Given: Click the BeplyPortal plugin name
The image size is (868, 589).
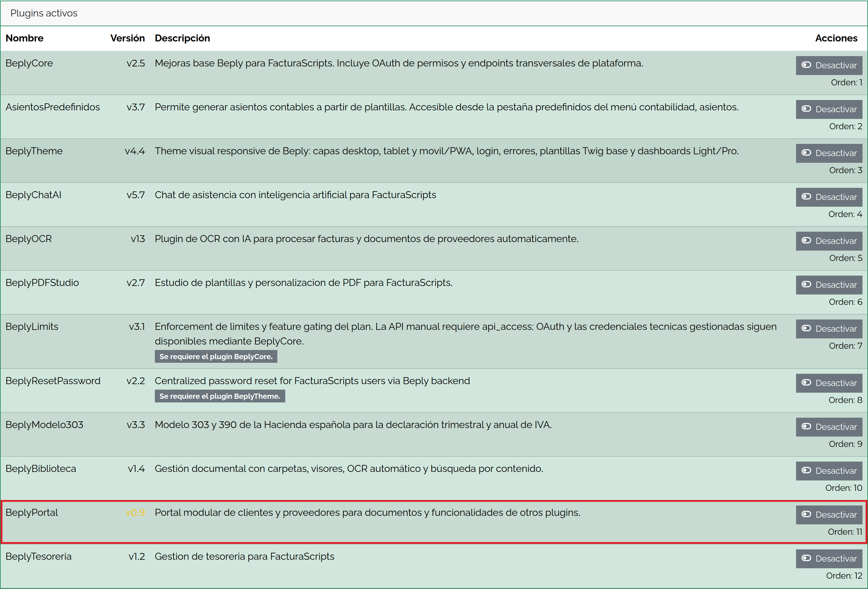Looking at the screenshot, I should pyautogui.click(x=32, y=512).
